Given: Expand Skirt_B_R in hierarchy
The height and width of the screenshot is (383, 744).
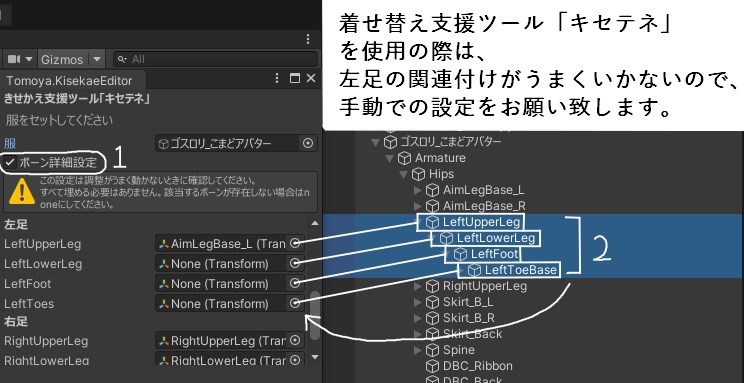Looking at the screenshot, I should point(418,318).
